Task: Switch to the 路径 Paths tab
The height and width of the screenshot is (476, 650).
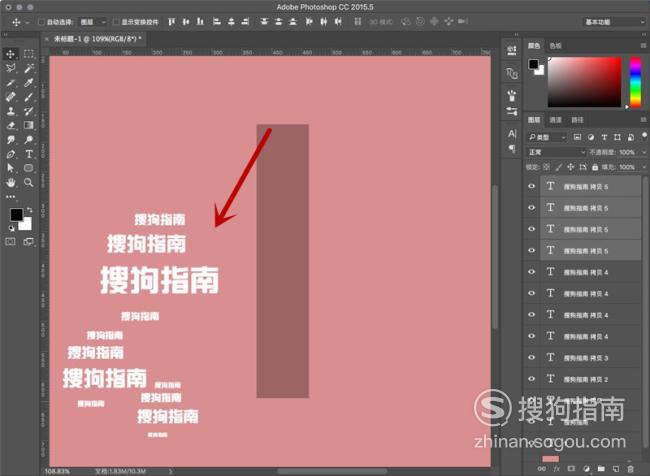Action: (577, 120)
